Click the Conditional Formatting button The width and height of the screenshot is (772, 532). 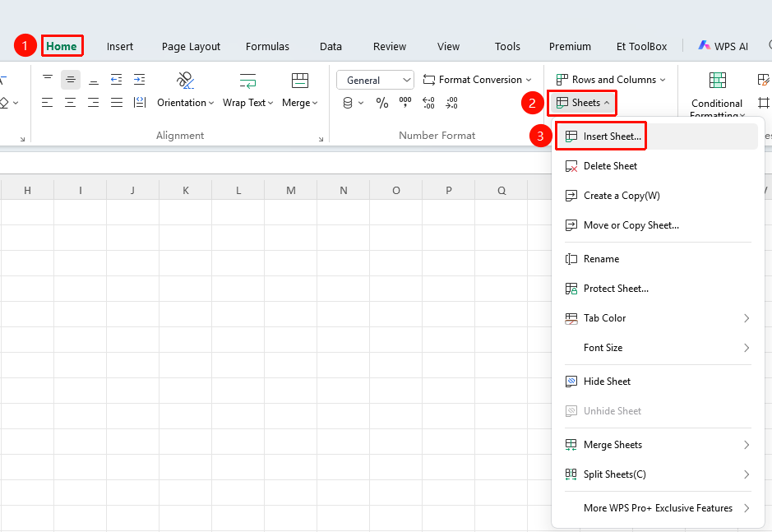coord(717,95)
